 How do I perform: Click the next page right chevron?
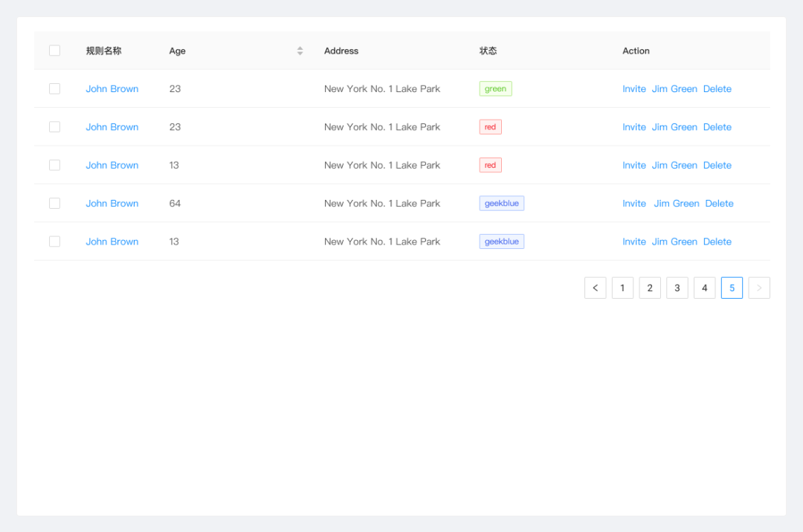758,288
